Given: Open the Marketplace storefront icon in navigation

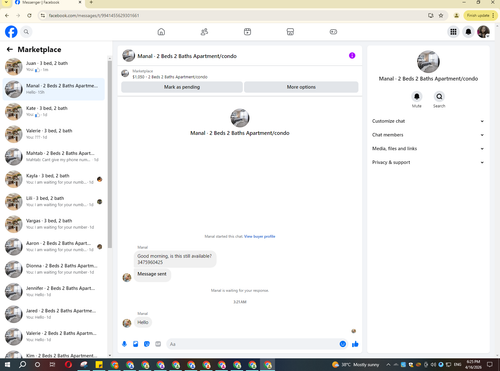Looking at the screenshot, I should pyautogui.click(x=290, y=32).
